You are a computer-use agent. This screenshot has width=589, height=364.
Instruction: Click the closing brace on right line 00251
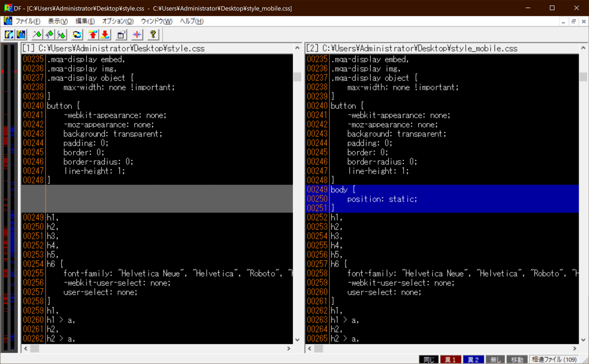pos(333,208)
